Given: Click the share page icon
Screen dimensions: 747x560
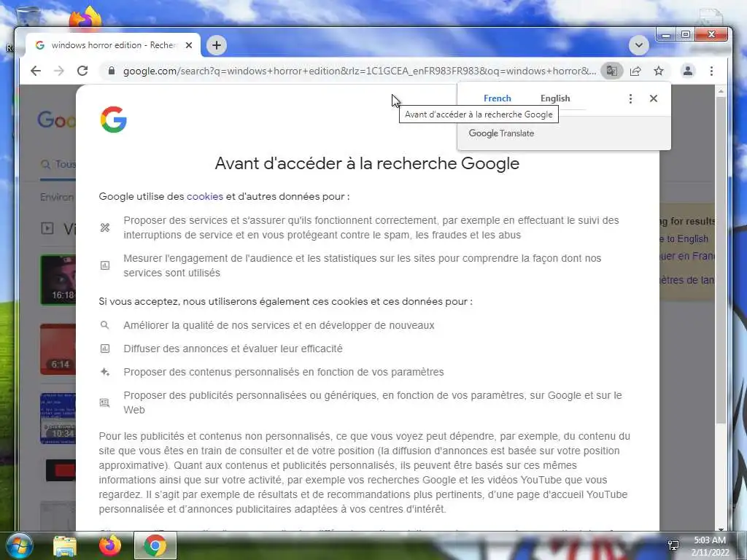Looking at the screenshot, I should coord(635,71).
